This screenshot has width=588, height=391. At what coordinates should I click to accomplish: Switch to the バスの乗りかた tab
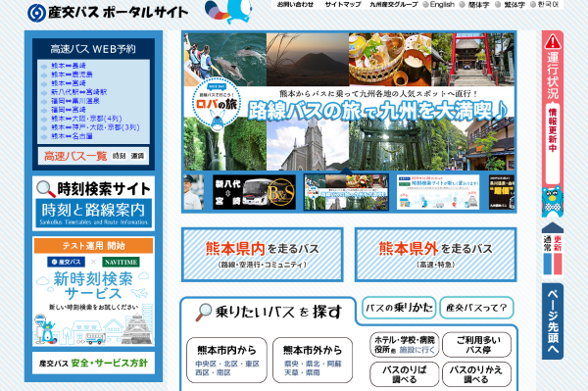coord(399,308)
